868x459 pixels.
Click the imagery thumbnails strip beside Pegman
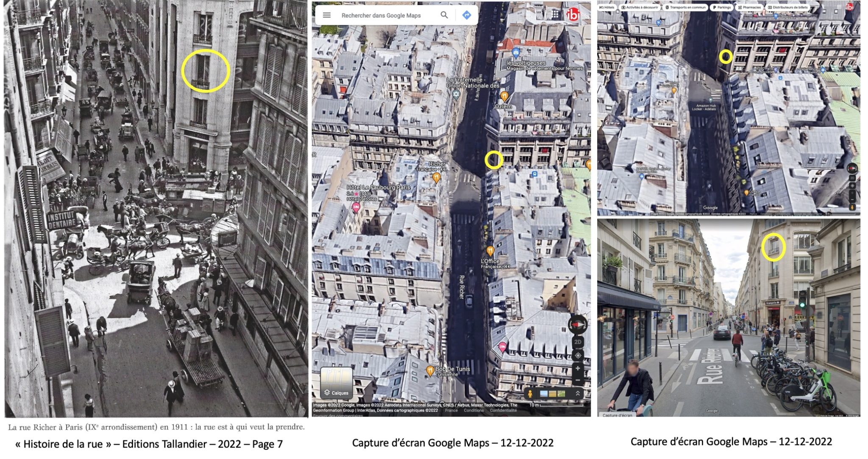[553, 394]
